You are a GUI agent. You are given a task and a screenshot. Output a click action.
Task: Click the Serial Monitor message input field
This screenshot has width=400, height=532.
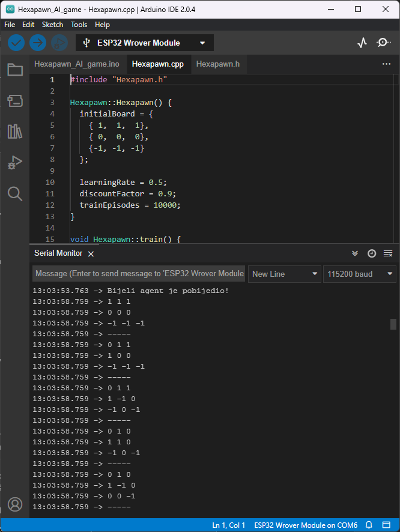point(138,274)
